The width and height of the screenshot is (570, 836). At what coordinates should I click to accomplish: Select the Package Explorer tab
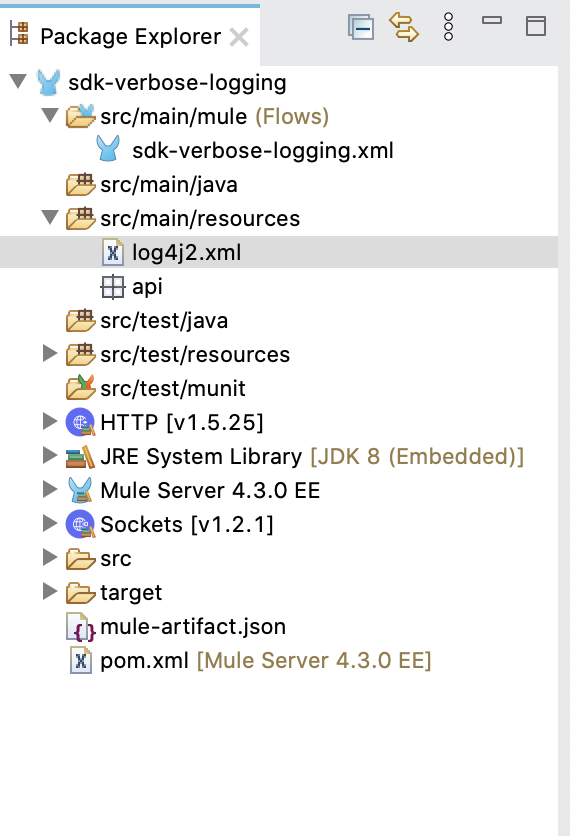click(x=131, y=36)
